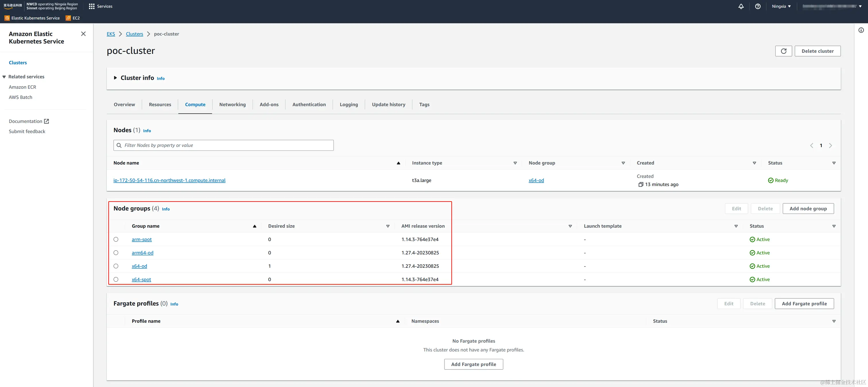The image size is (868, 387).
Task: Open the Info link next to Nodes
Action: [x=147, y=131]
